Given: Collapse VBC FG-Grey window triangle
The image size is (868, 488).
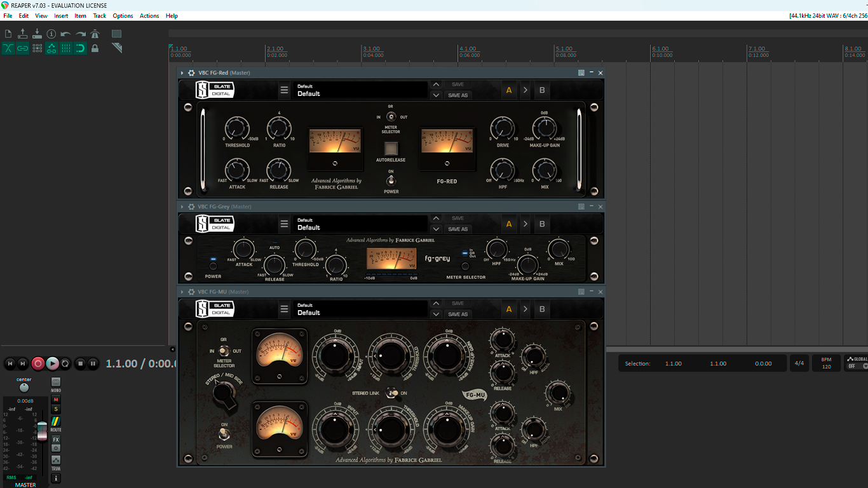Looking at the screenshot, I should [182, 207].
